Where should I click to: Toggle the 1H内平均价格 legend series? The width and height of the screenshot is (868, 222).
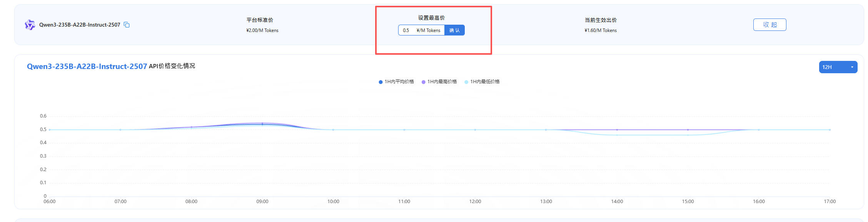396,82
